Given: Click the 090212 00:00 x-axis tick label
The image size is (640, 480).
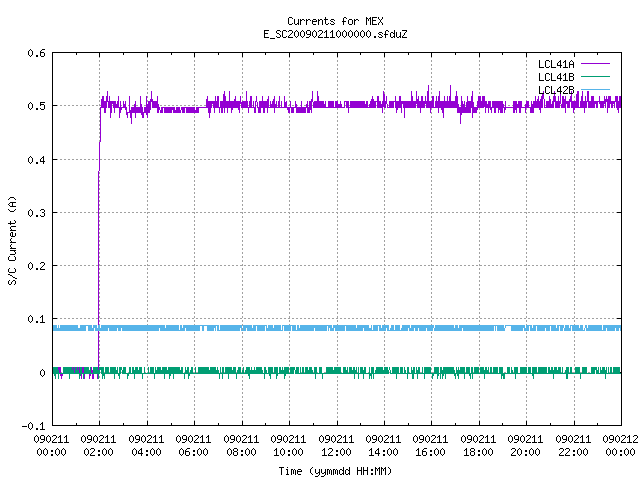Looking at the screenshot, I should (x=620, y=445).
